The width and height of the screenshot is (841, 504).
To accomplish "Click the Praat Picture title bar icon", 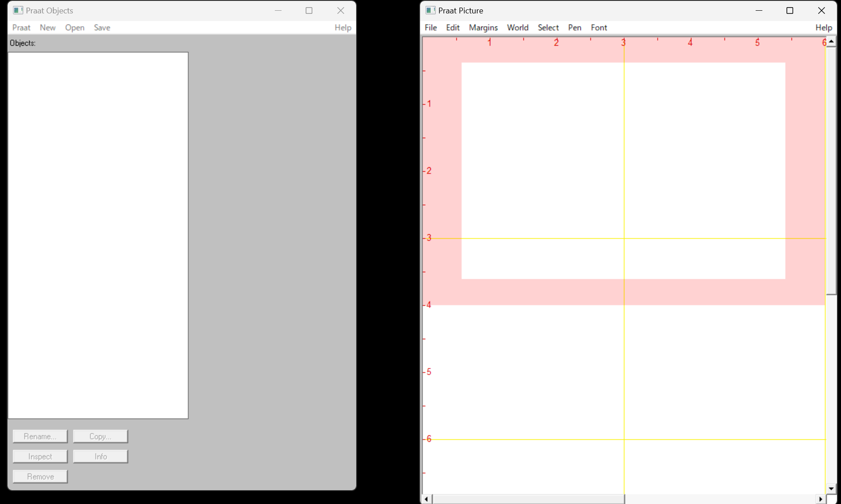I will [430, 10].
